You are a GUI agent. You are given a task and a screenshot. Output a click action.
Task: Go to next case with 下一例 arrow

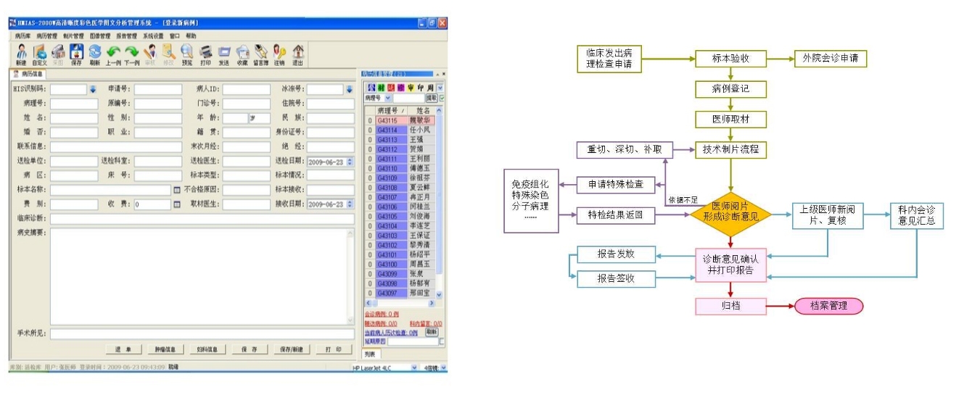[x=131, y=53]
